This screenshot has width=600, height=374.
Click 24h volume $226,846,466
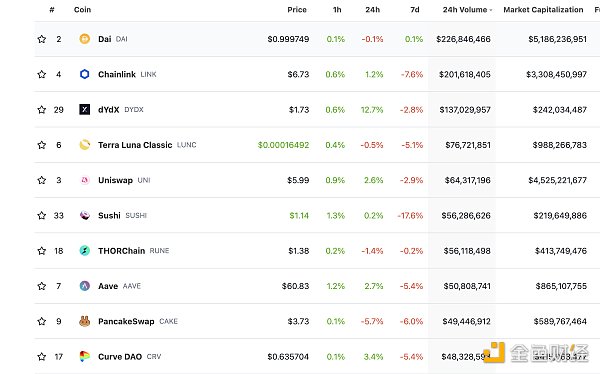tap(463, 39)
